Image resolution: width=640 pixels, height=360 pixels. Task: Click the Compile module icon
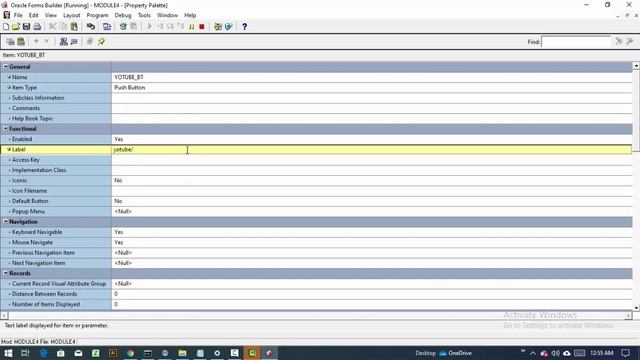pos(123,27)
